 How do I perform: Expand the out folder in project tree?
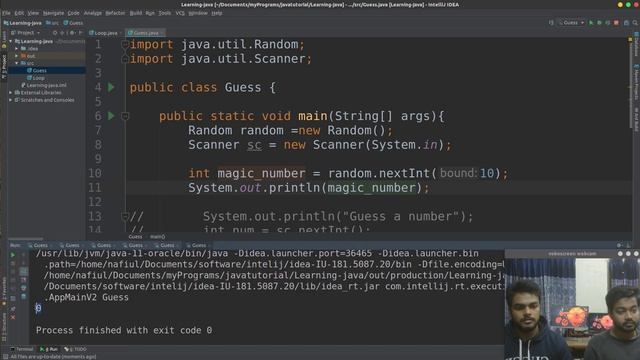[x=17, y=56]
